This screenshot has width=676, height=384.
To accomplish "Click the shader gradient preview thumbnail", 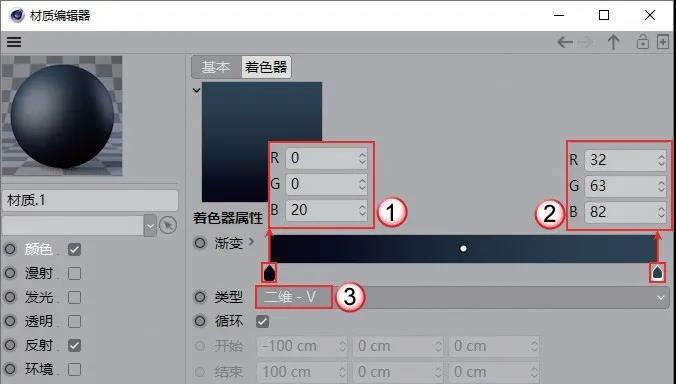I will pyautogui.click(x=262, y=142).
